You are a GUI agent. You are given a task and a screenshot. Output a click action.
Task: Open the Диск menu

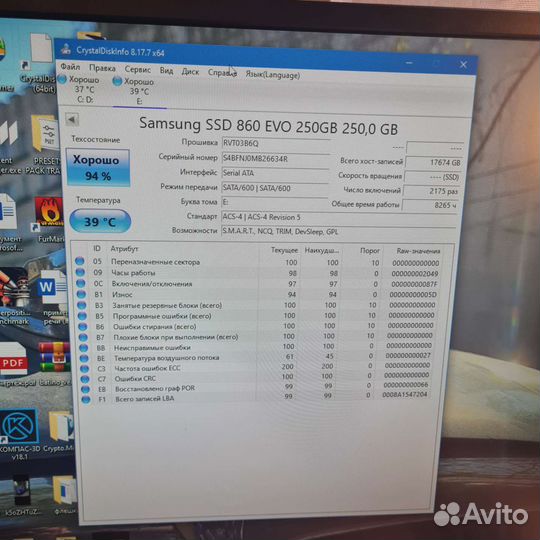190,72
